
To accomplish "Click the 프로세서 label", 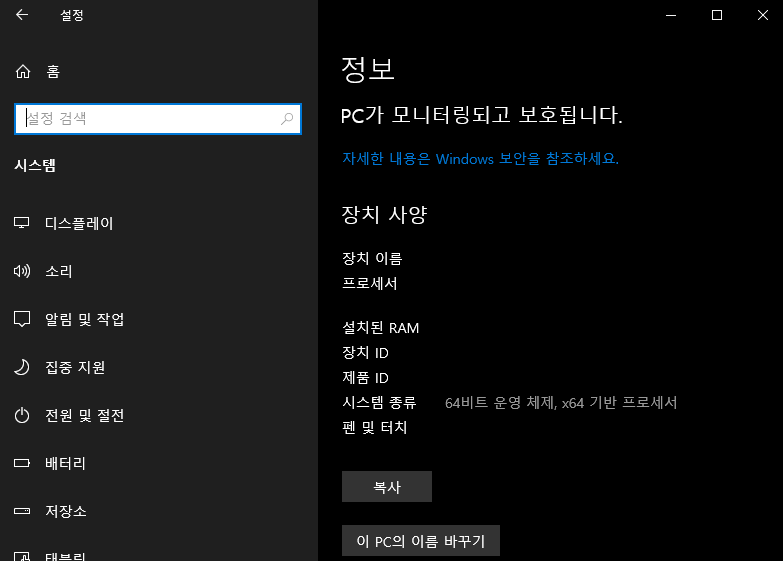I will pos(370,283).
